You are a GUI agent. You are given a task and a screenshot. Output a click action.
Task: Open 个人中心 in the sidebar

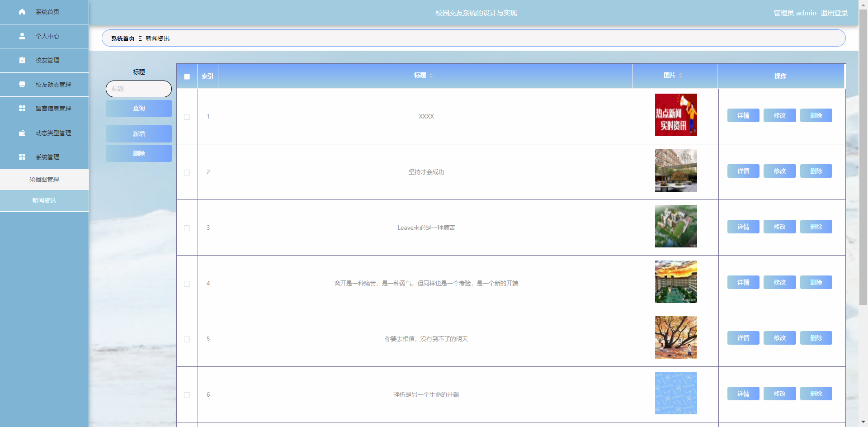44,36
